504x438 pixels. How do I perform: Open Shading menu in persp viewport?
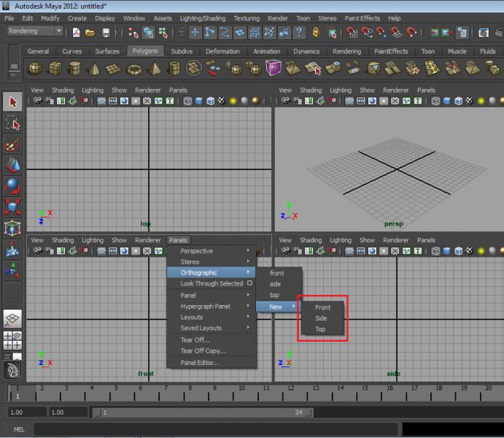(311, 90)
